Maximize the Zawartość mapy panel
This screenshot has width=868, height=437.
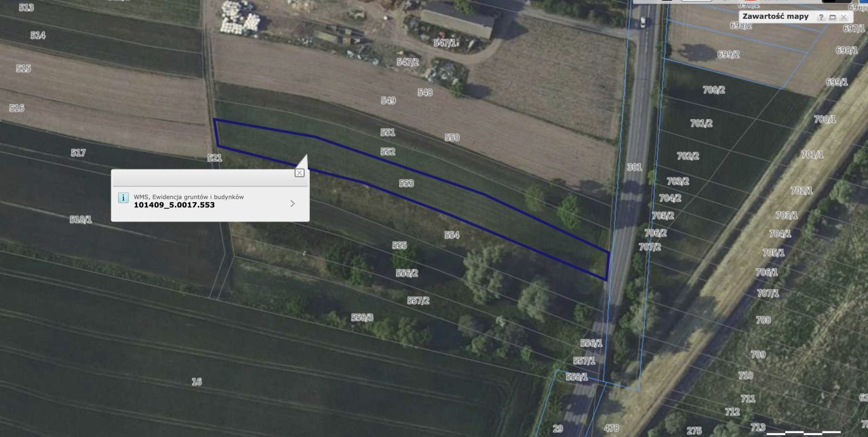[x=832, y=17]
